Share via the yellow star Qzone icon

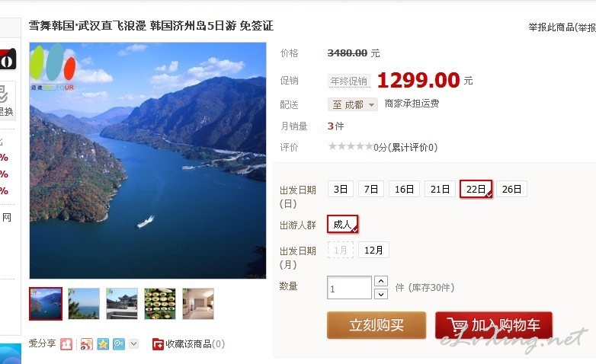point(103,344)
